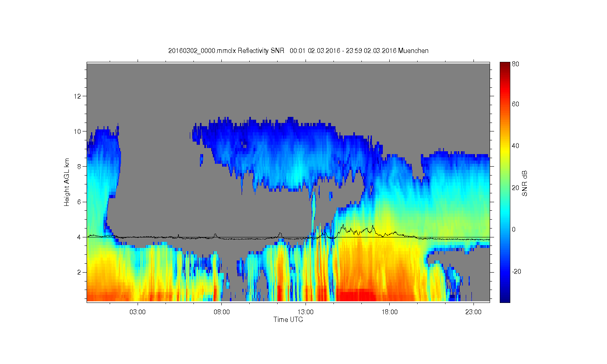Image resolution: width=607 pixels, height=364 pixels.
Task: Click the colorbar value 80
Action: (x=516, y=64)
